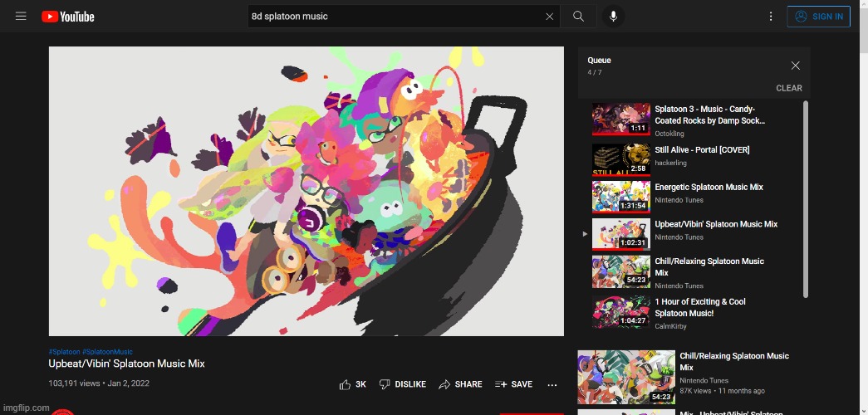Screen dimensions: 868x415
Task: Run search with magnifier button
Action: coord(578,17)
